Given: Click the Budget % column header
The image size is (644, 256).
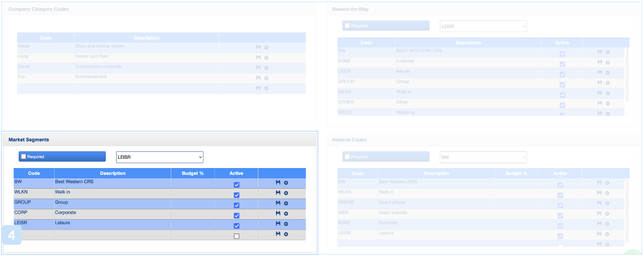Looking at the screenshot, I should (x=192, y=173).
